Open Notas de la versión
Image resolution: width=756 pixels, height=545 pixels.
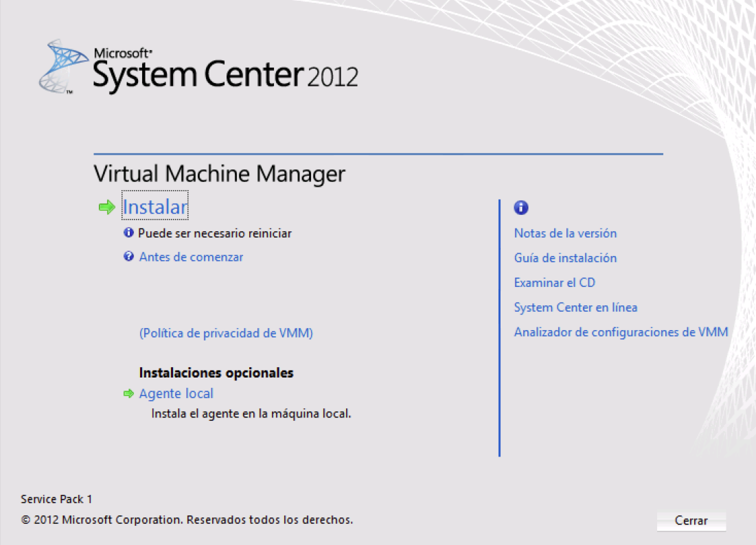(565, 233)
